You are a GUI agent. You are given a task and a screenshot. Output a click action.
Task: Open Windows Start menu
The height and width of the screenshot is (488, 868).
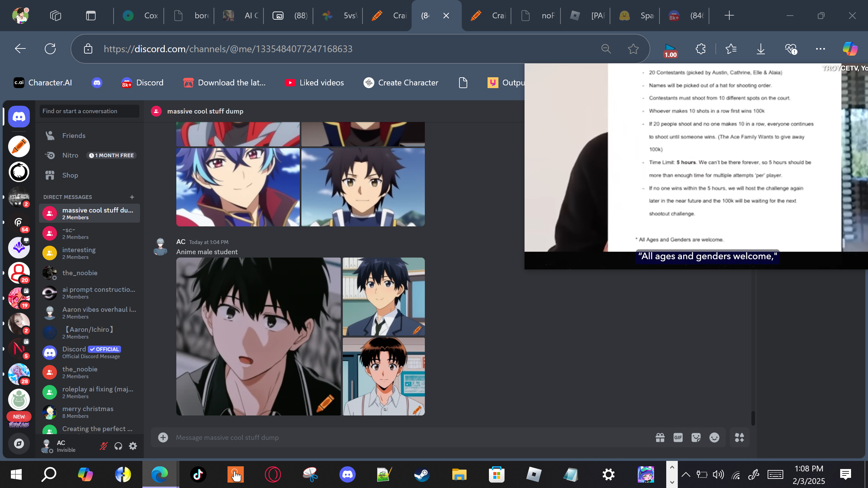[16, 474]
